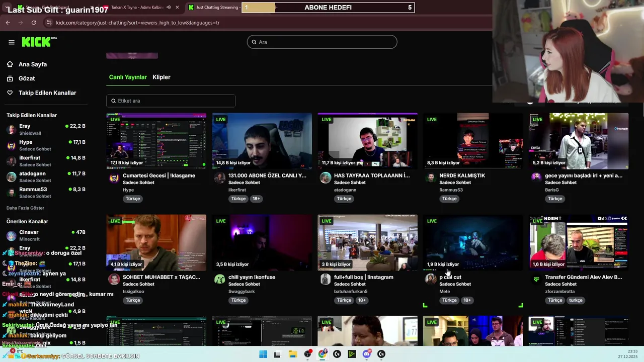The height and width of the screenshot is (362, 644).
Task: Click BarisG's avatar beside gece yayını title
Action: 536,178
